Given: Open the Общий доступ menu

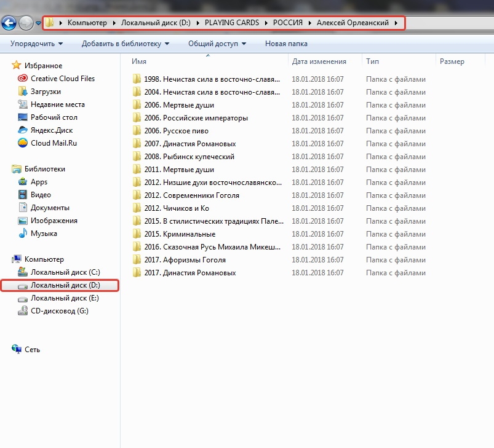Looking at the screenshot, I should (217, 44).
